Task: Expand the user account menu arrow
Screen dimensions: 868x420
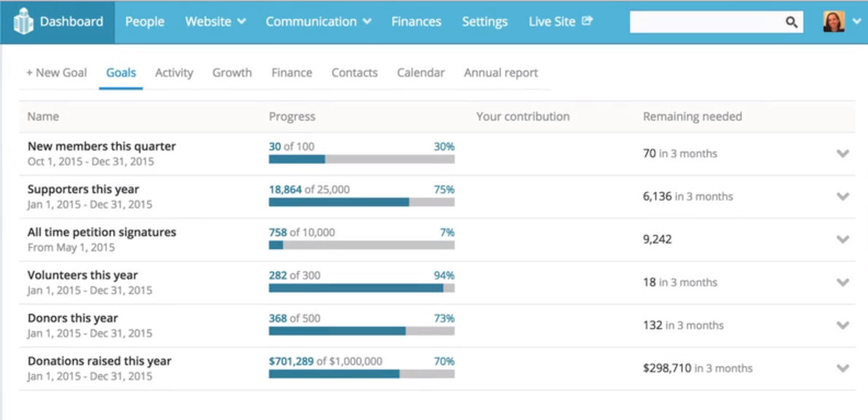Action: 857,22
